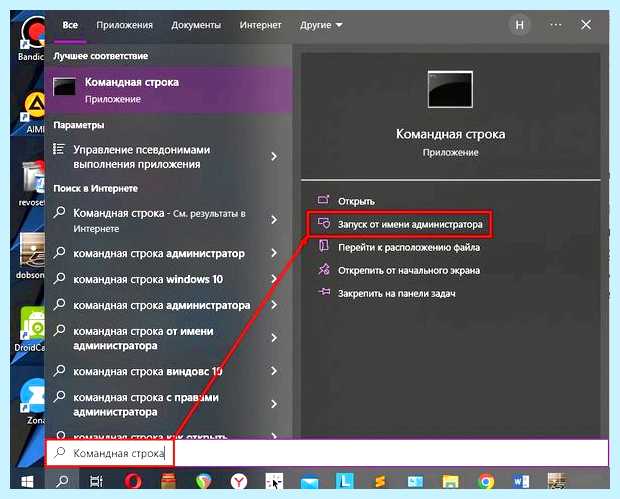The width and height of the screenshot is (620, 499).
Task: Open the DroidCam desktop shortcut
Action: [x=31, y=329]
